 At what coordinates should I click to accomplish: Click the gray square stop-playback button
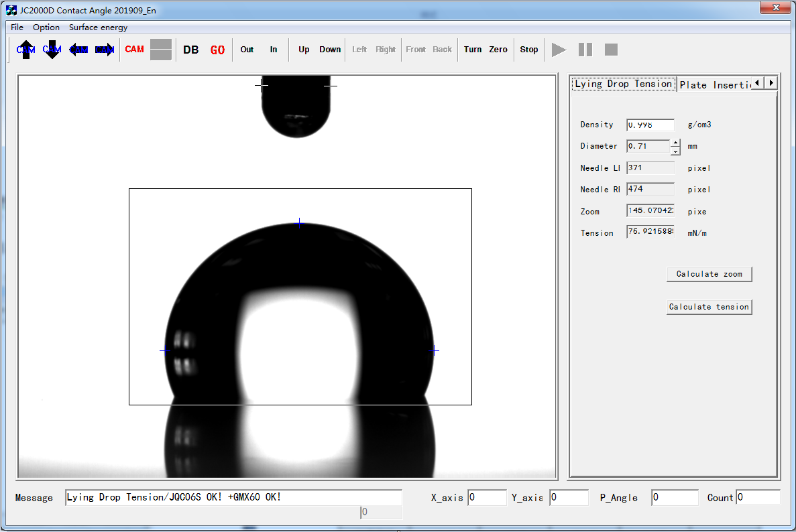[x=611, y=50]
